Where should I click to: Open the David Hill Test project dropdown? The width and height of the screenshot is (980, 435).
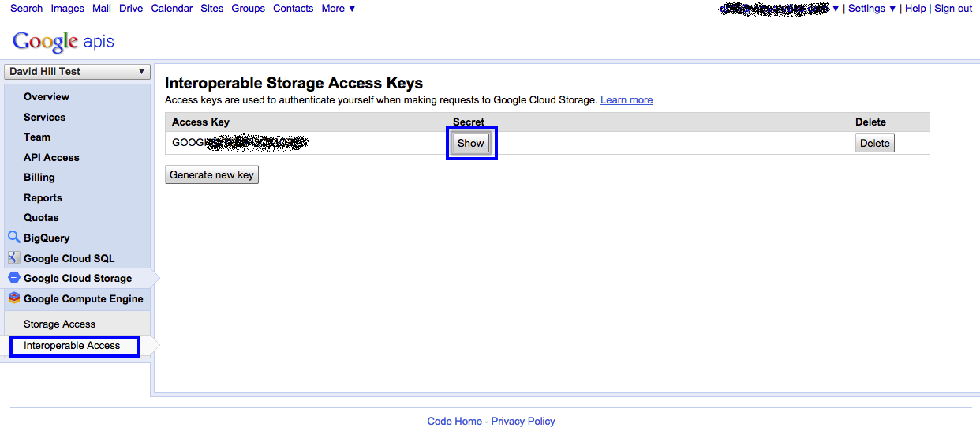coord(77,71)
